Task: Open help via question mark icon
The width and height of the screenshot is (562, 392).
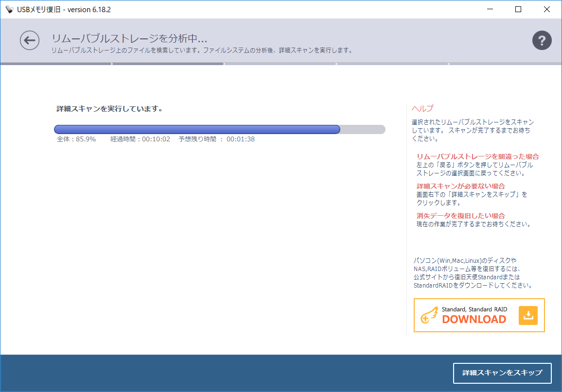Action: 542,40
